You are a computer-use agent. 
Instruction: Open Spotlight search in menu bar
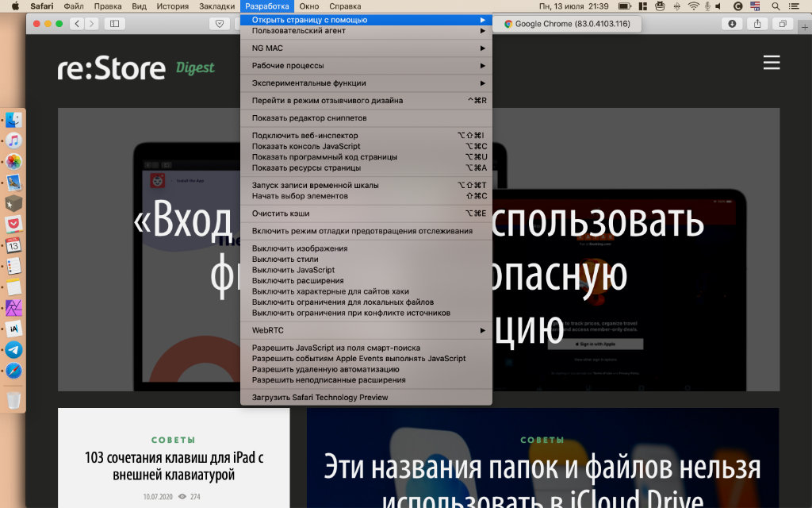776,6
